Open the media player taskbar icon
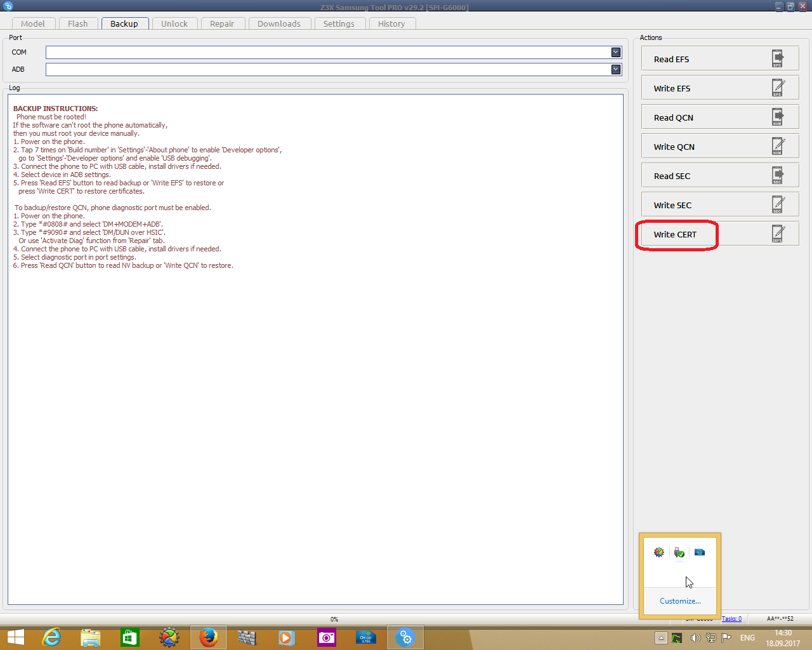This screenshot has width=812, height=650. click(x=286, y=637)
